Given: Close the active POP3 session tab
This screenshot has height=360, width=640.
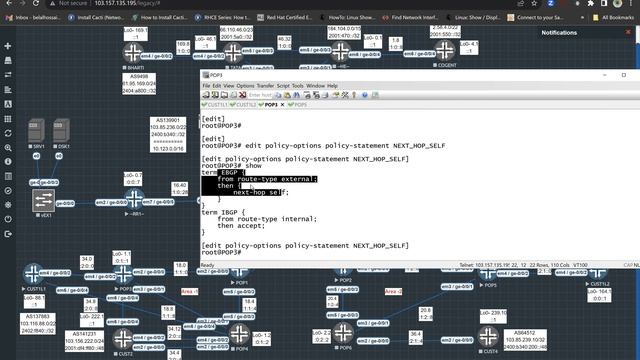Looking at the screenshot, I should tap(282, 105).
